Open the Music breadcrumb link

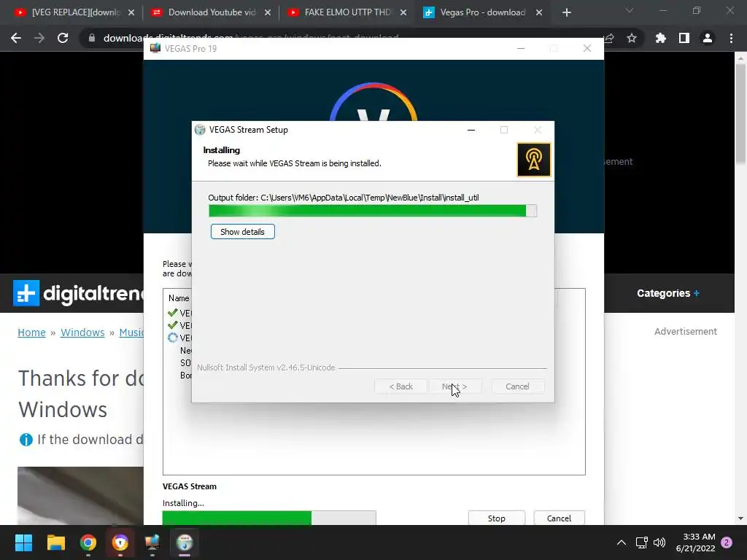coord(131,332)
